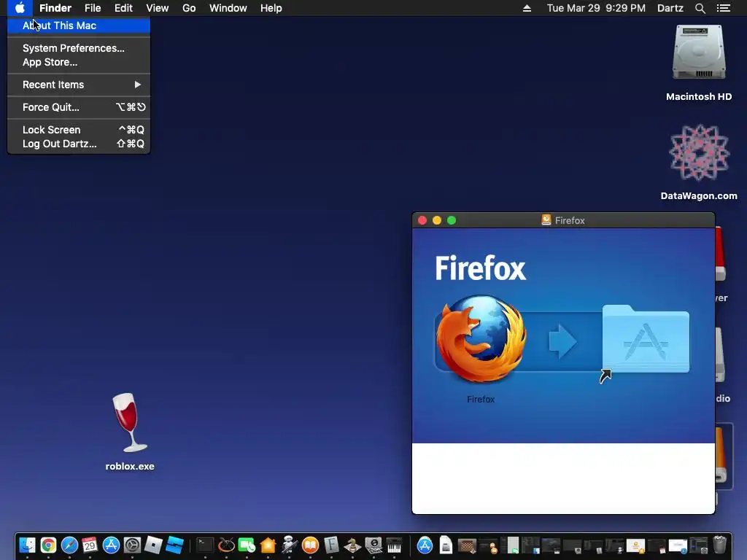
Task: Open Automator robot icon in the Dock
Action: [x=289, y=545]
